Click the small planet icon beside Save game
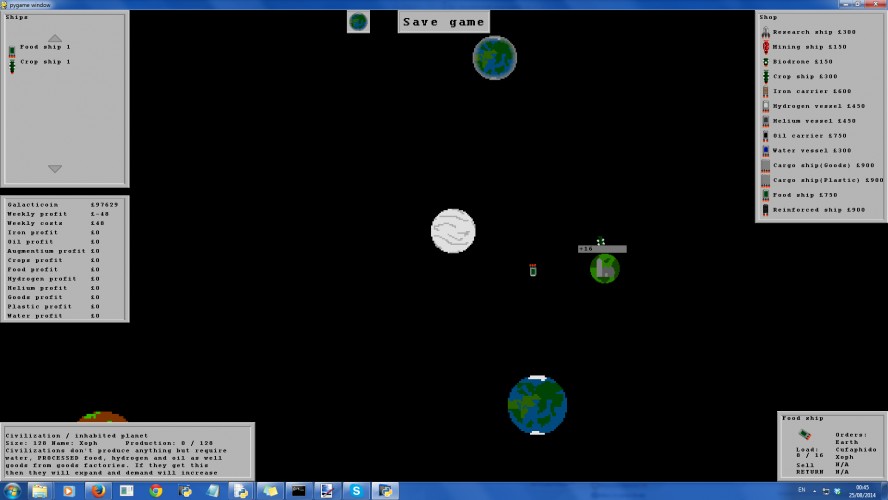Image resolution: width=888 pixels, height=500 pixels. point(358,22)
